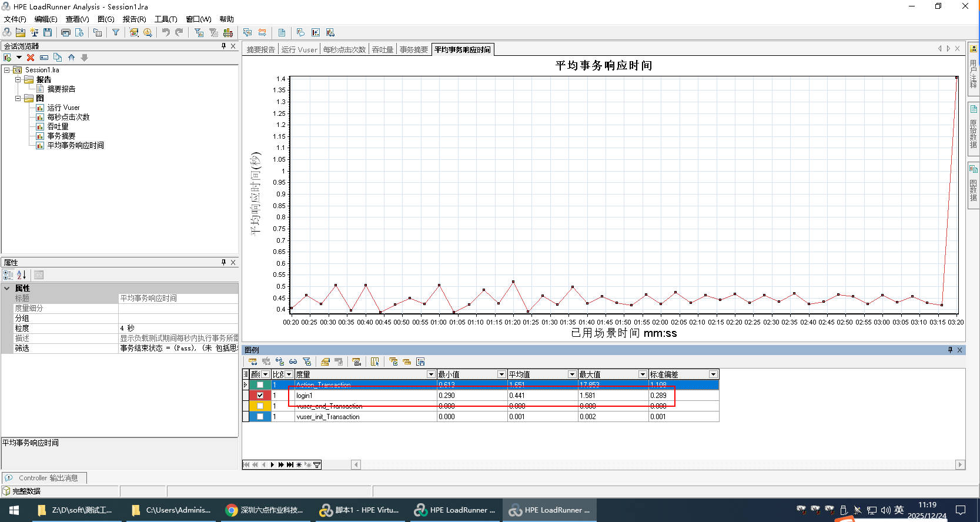Select 吞吐量 graph in session tree
This screenshot has width=980, height=522.
(x=58, y=126)
